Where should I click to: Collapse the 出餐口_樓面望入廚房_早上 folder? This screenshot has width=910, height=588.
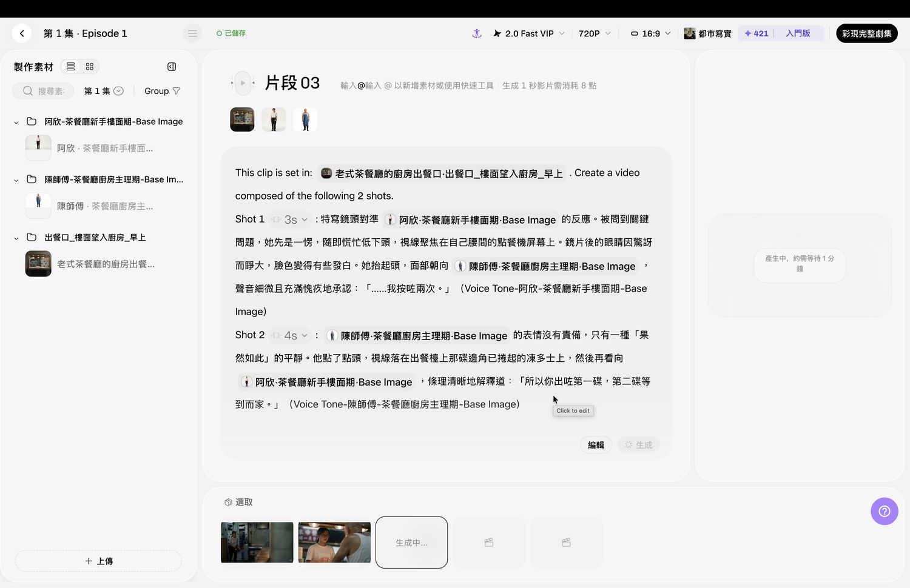[16, 238]
